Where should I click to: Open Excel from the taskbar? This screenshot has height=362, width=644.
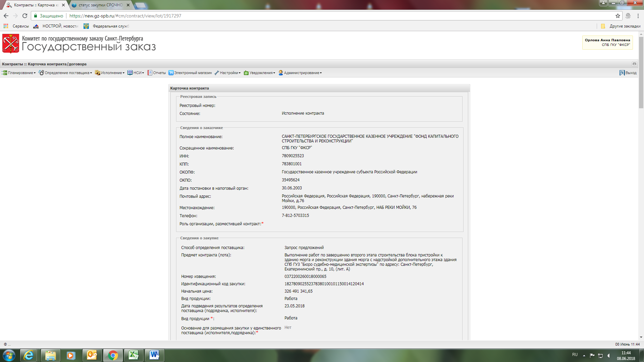[133, 355]
